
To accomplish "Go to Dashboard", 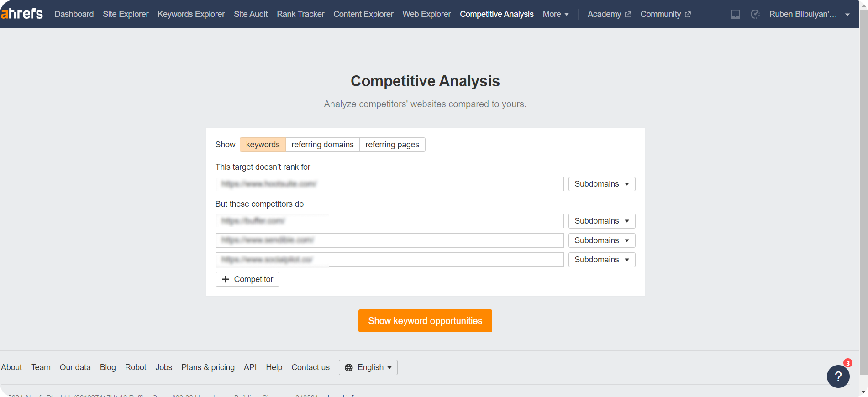I will [x=74, y=14].
